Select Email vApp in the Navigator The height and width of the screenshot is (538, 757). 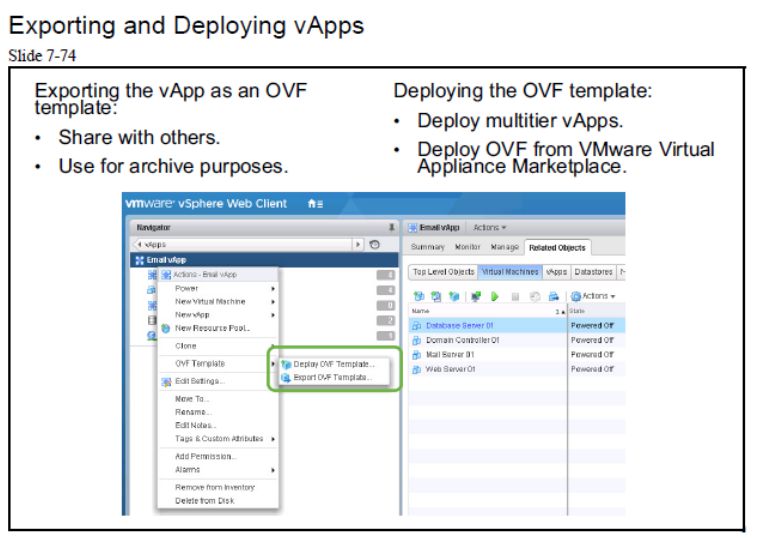click(x=265, y=260)
